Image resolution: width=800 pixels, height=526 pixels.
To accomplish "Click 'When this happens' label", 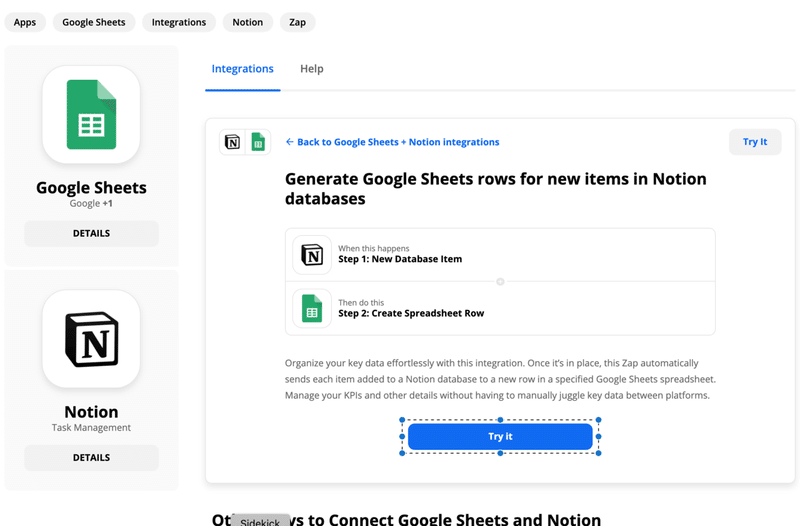I will pyautogui.click(x=373, y=248).
